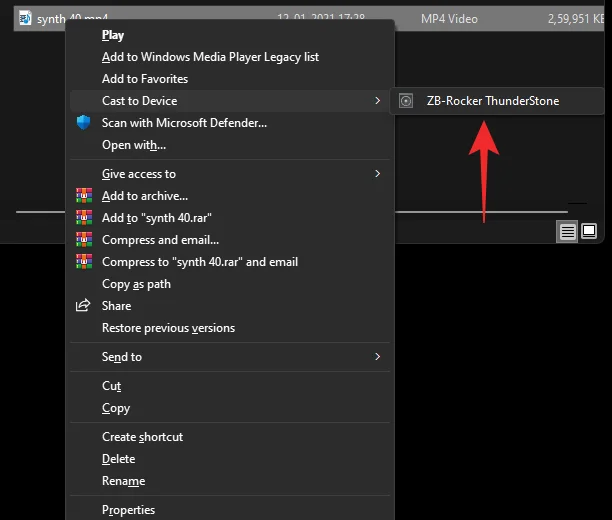
Task: Click the Microsoft Defender shield icon
Action: coord(83,123)
